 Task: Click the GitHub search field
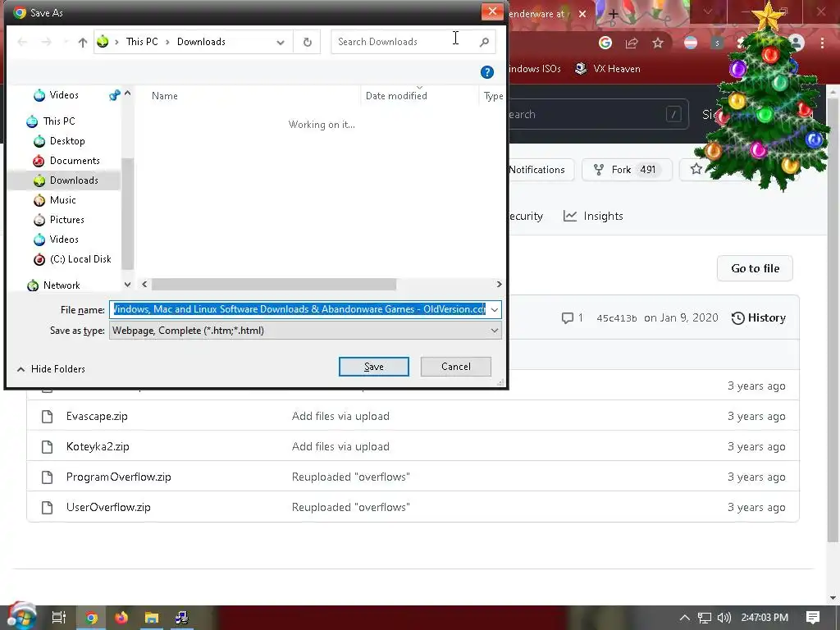(597, 114)
